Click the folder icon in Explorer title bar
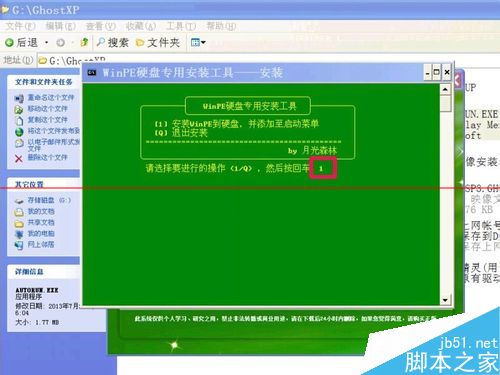This screenshot has height=375, width=500. (x=5, y=10)
